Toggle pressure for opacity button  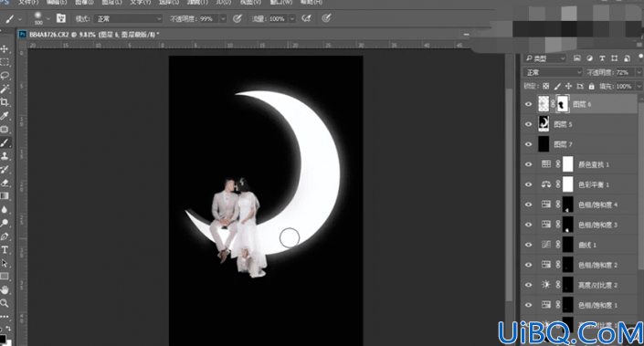point(237,18)
